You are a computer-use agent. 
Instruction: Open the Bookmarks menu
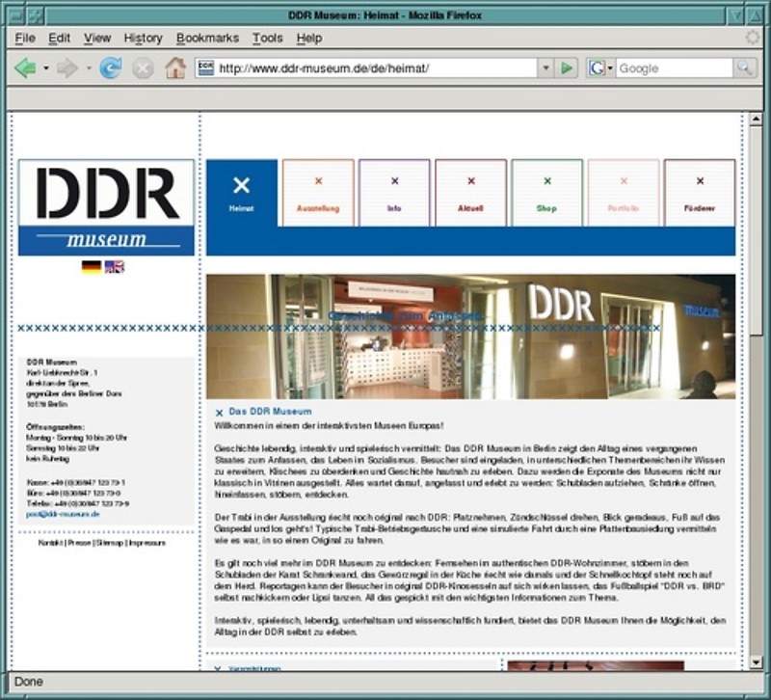click(x=207, y=38)
